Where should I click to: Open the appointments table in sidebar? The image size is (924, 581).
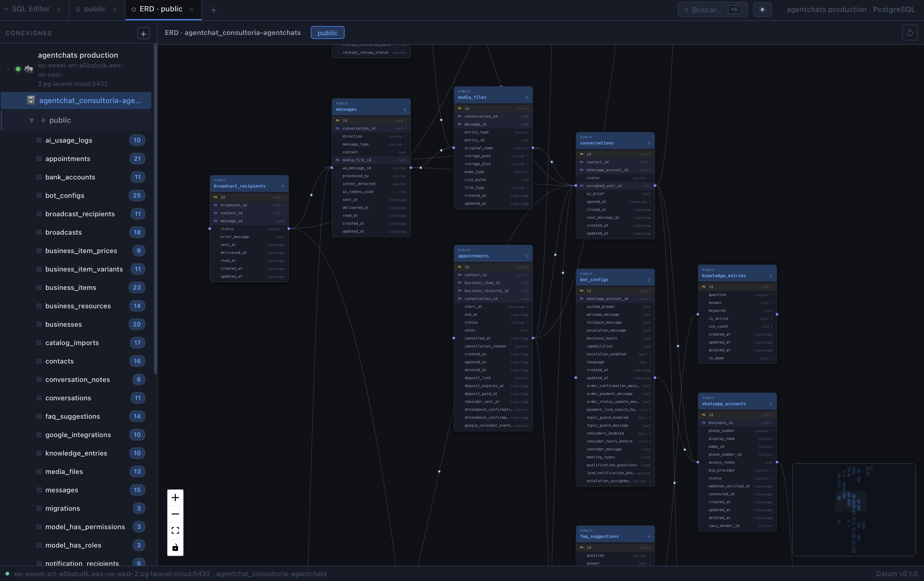click(x=76, y=159)
